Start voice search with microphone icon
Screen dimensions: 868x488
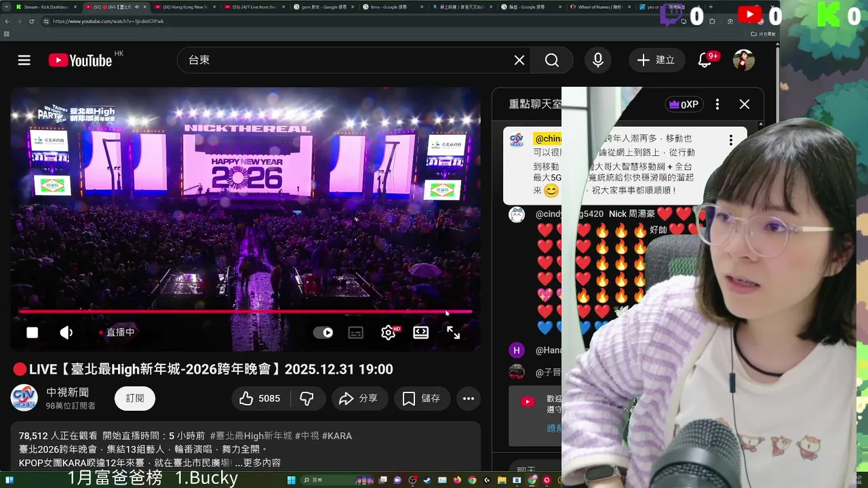tap(597, 60)
